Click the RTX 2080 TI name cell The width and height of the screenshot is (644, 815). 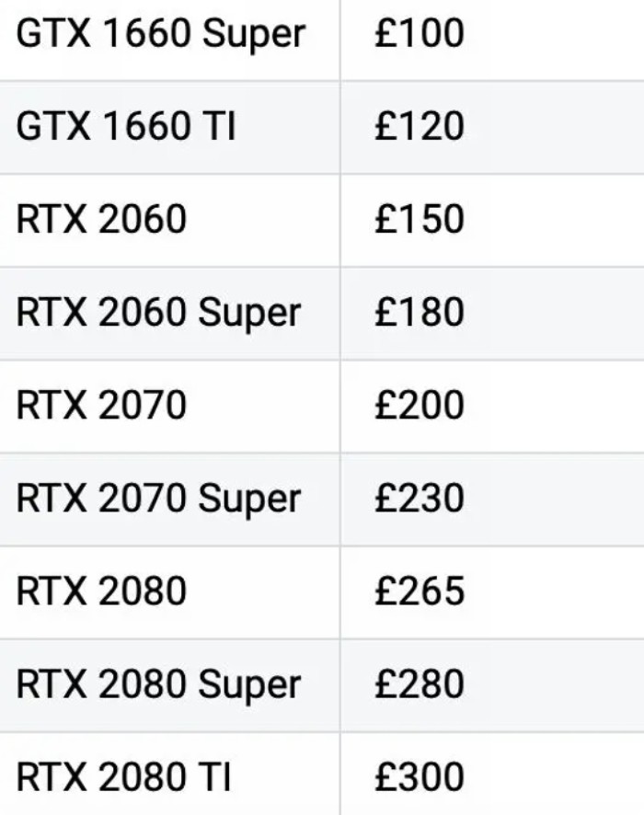[x=123, y=777]
